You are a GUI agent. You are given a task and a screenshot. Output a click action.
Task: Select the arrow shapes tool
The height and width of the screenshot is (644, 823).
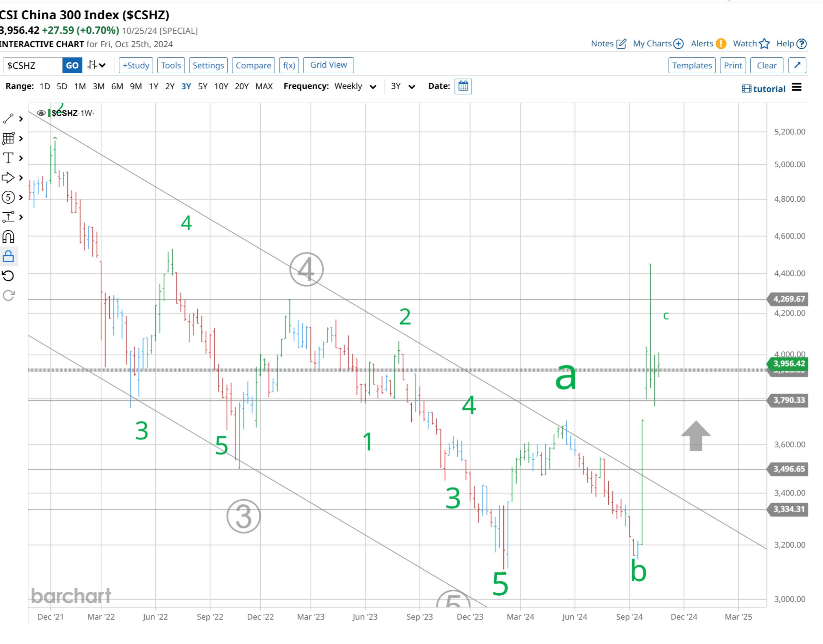8,178
